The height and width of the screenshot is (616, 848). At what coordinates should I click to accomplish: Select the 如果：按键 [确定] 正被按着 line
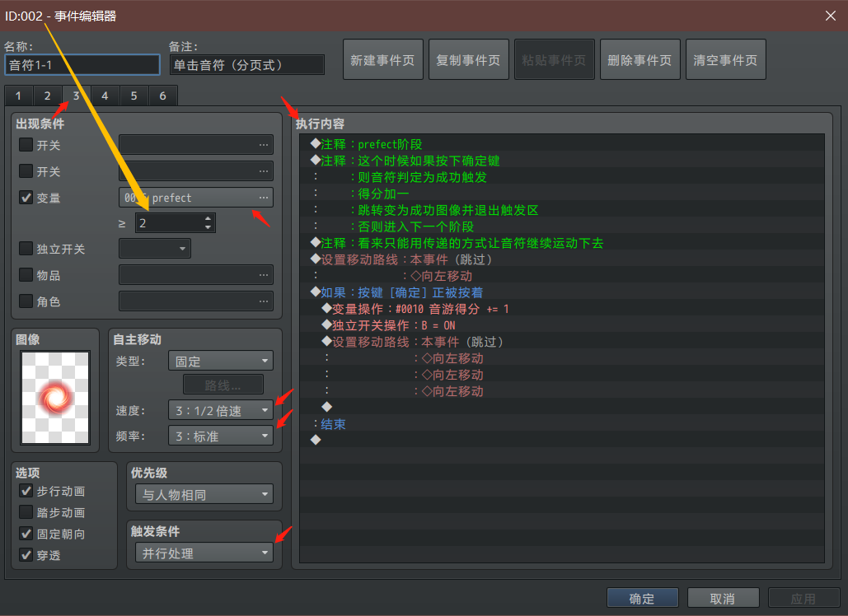pos(562,292)
